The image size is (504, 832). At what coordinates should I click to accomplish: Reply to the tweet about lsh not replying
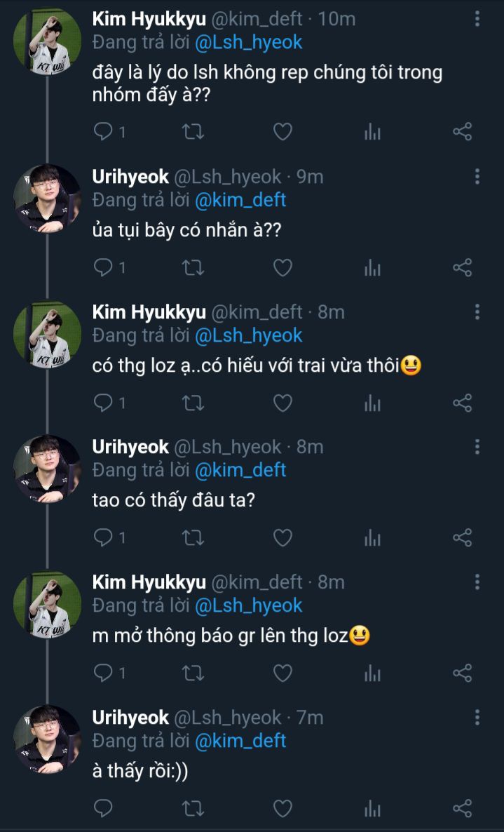[x=103, y=131]
